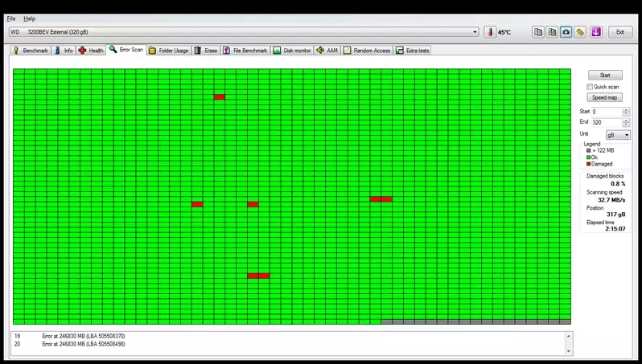Image resolution: width=642 pixels, height=364 pixels.
Task: Switch to the Benchmark tab
Action: (31, 51)
